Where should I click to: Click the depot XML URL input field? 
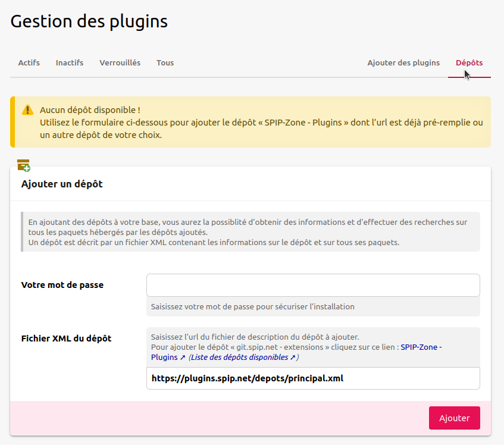313,378
